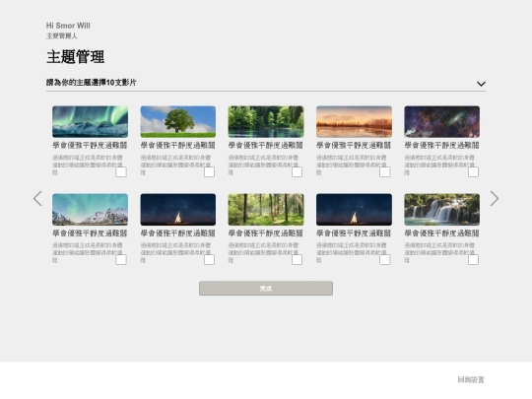532x399 pixels.
Task: Click the title under the lone tree thumbnail
Action: [x=177, y=146]
